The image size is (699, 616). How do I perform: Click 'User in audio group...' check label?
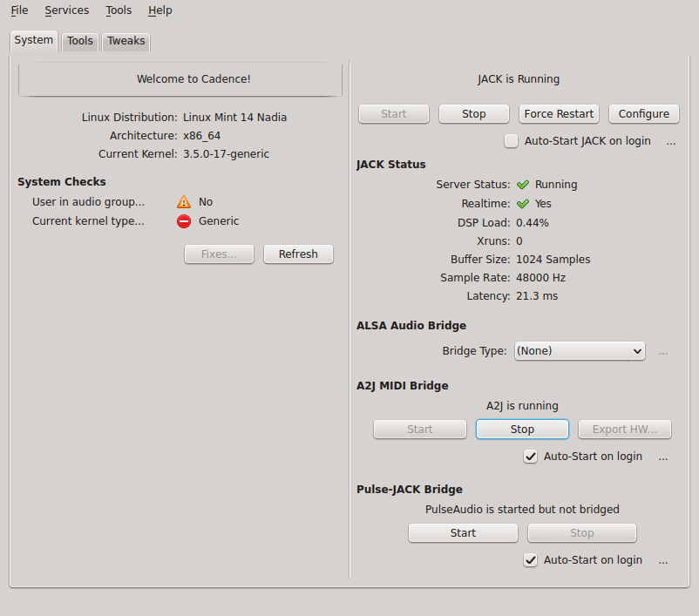click(88, 202)
